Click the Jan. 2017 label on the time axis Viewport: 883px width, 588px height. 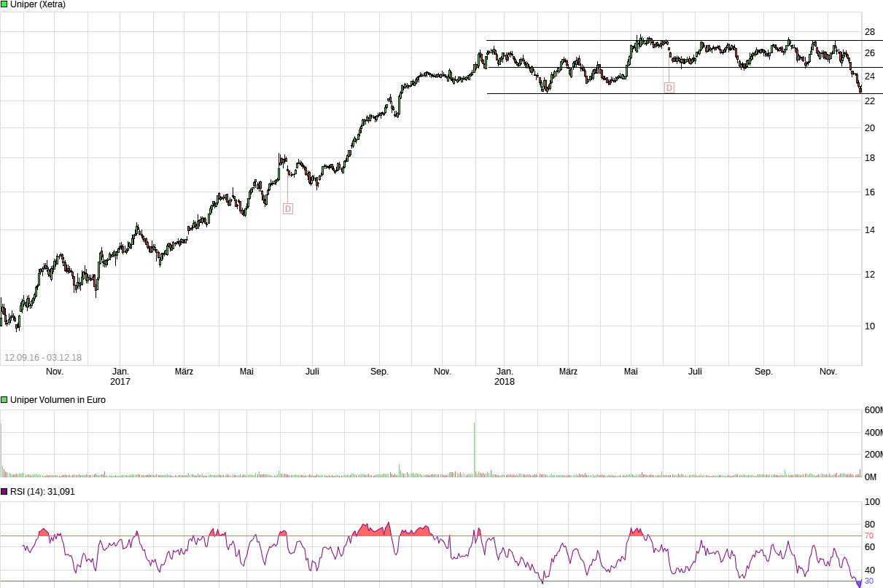point(120,377)
